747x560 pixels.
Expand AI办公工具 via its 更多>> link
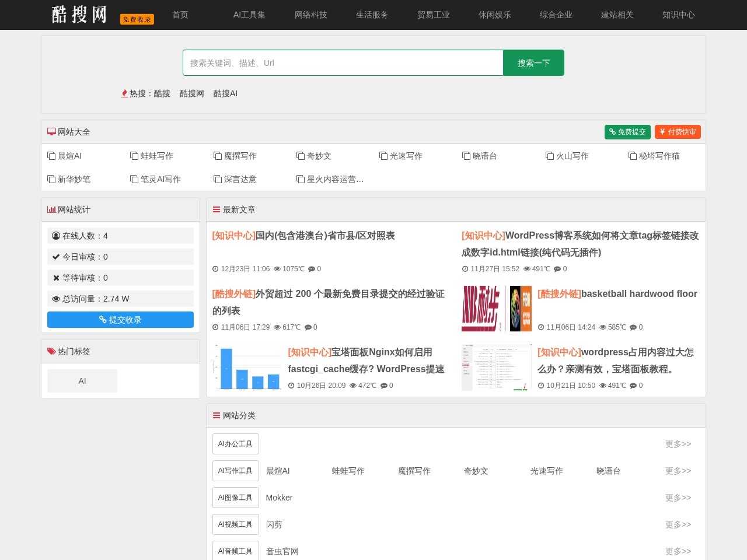coord(678,444)
